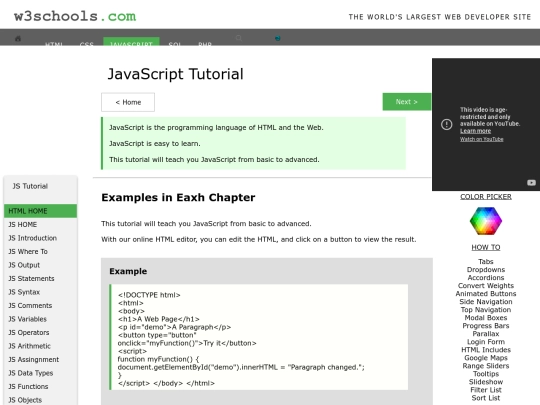Open the 'Convert Weights' how-to link
Viewport: 540px width, 405px height.
tap(486, 285)
